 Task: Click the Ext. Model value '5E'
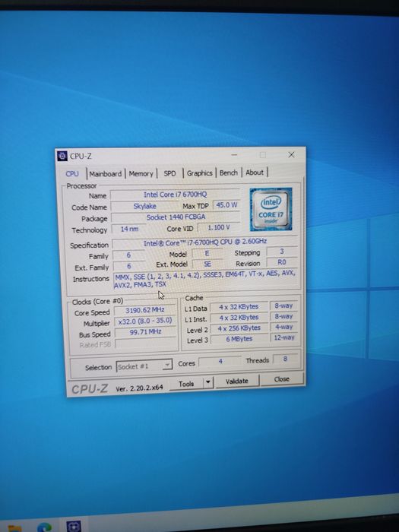(207, 264)
